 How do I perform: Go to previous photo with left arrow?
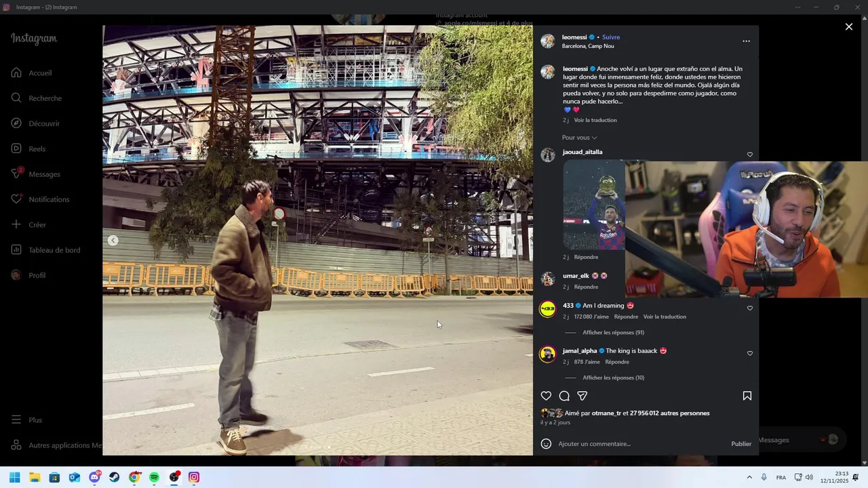113,240
